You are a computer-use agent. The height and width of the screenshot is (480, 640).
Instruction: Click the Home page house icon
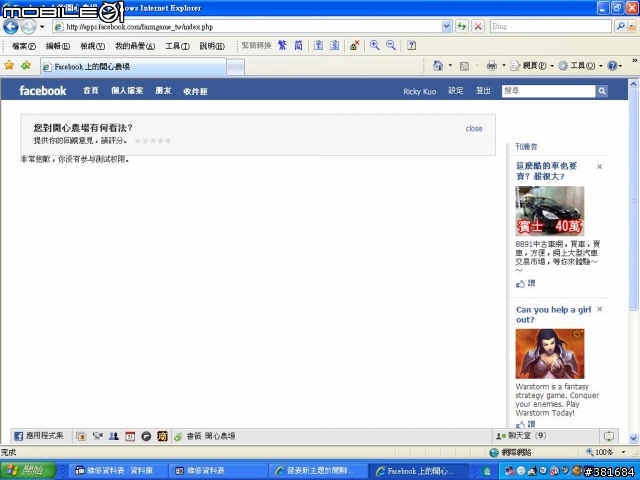[438, 66]
